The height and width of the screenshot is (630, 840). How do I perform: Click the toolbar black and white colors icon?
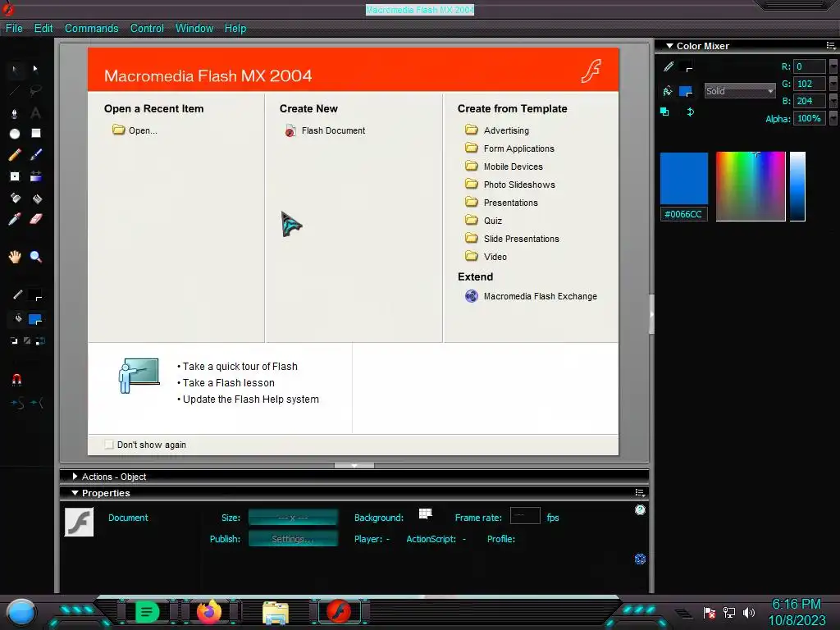pyautogui.click(x=14, y=340)
